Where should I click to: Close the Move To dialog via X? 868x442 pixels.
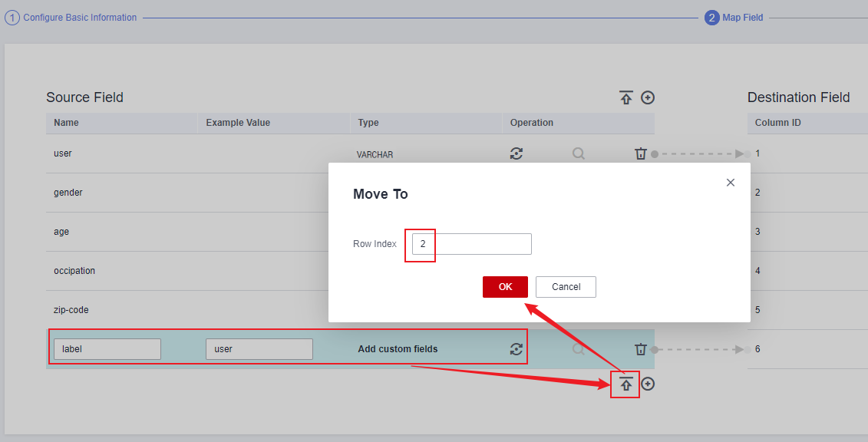[730, 183]
